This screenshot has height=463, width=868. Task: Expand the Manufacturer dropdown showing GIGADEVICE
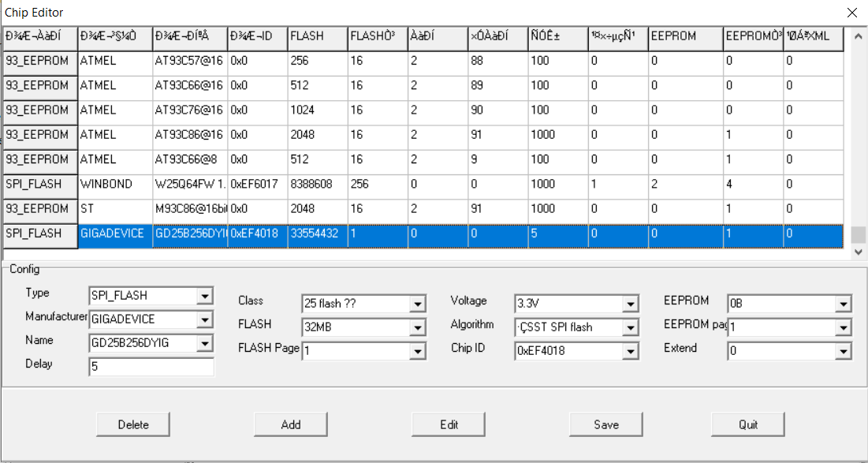205,319
